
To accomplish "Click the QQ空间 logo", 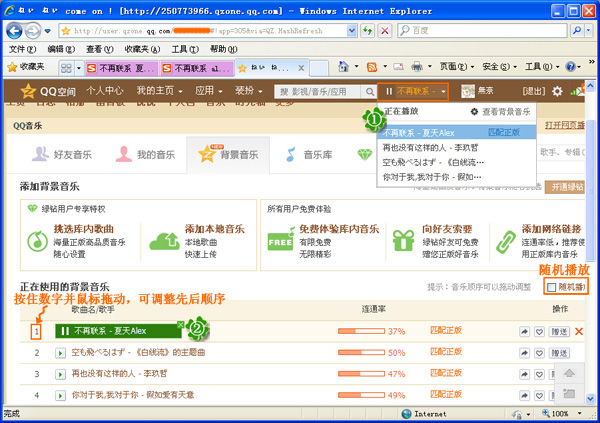I will (x=48, y=91).
